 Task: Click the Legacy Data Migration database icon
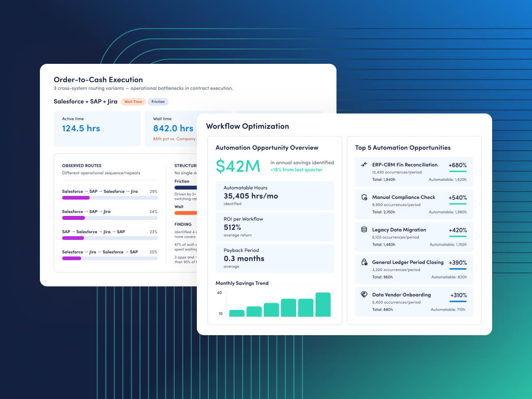coord(364,230)
